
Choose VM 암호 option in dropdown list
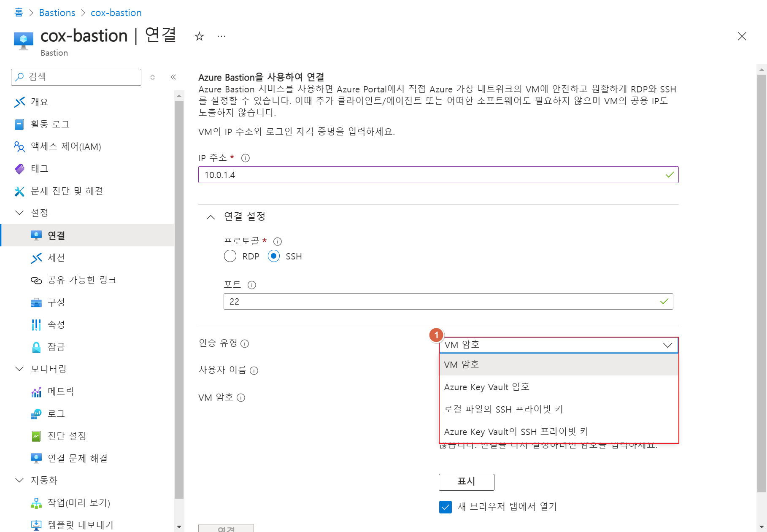click(x=559, y=365)
